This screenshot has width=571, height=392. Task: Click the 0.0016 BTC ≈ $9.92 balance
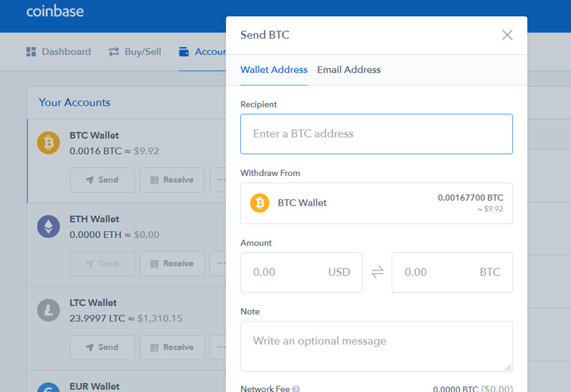114,151
